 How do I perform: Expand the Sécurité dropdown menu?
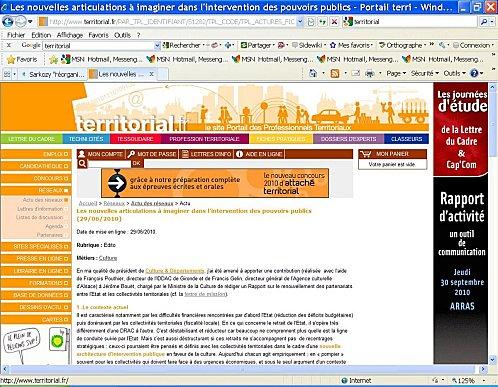pos(425,73)
